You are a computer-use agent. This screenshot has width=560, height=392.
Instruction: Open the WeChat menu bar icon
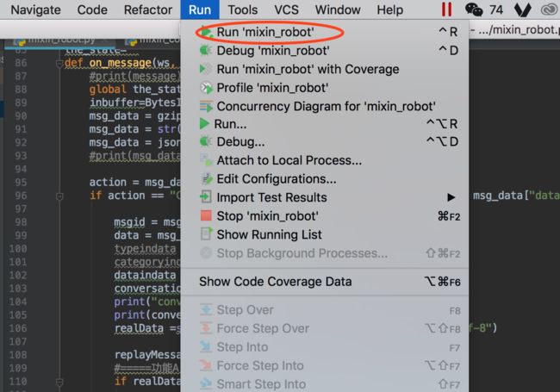[474, 9]
